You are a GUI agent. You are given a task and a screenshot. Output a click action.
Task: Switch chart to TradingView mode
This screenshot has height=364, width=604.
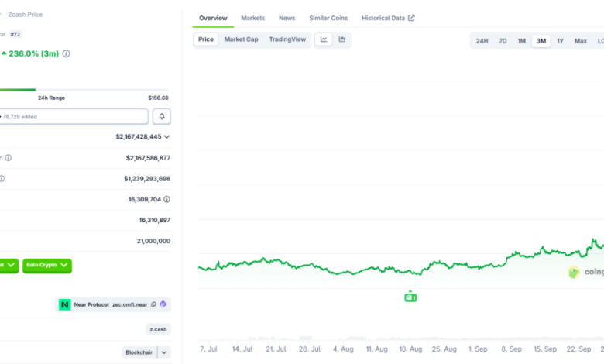click(287, 39)
